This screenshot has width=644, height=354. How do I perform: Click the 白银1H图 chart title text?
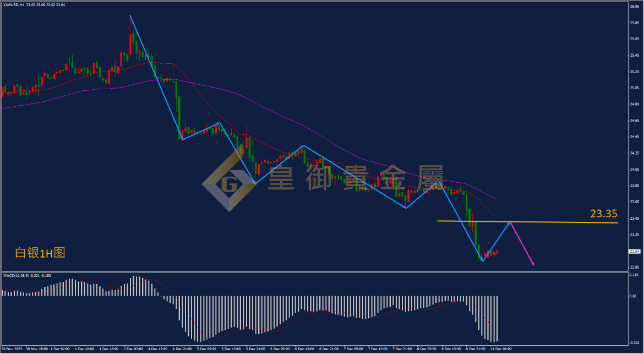point(40,253)
